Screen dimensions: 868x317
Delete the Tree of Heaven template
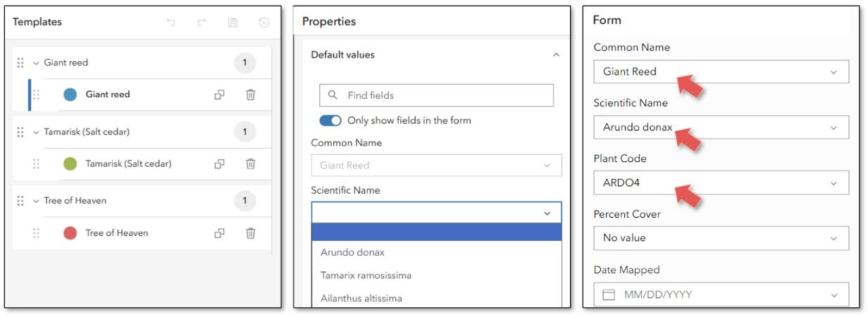(x=250, y=232)
